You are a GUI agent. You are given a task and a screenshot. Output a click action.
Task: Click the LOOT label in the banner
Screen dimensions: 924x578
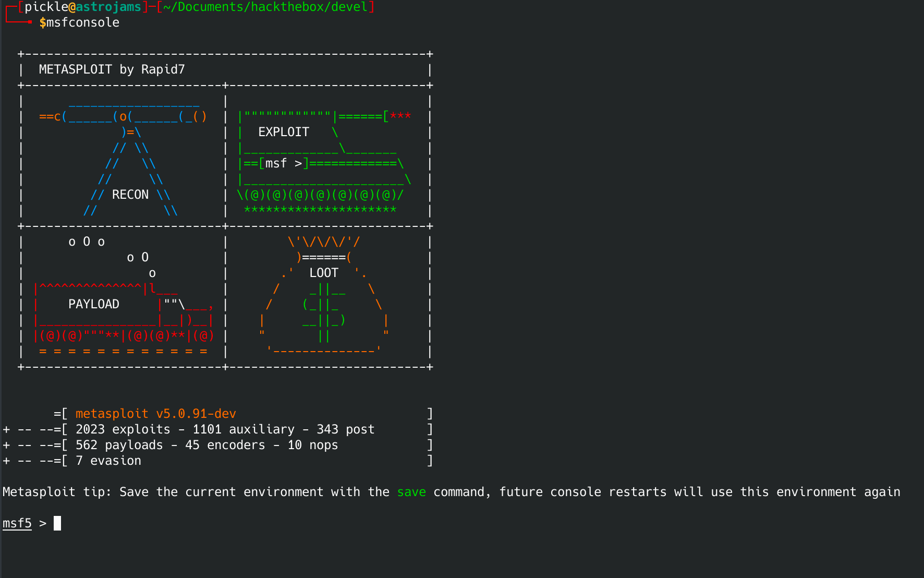coord(324,273)
